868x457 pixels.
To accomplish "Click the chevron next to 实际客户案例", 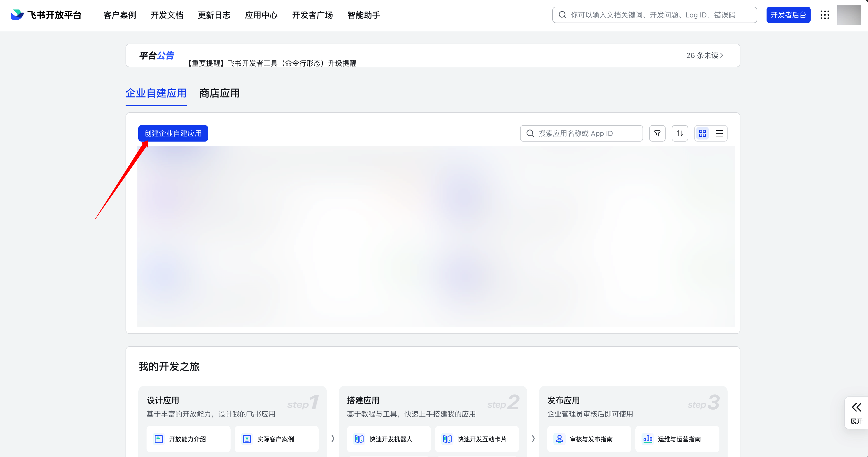I will click(333, 439).
